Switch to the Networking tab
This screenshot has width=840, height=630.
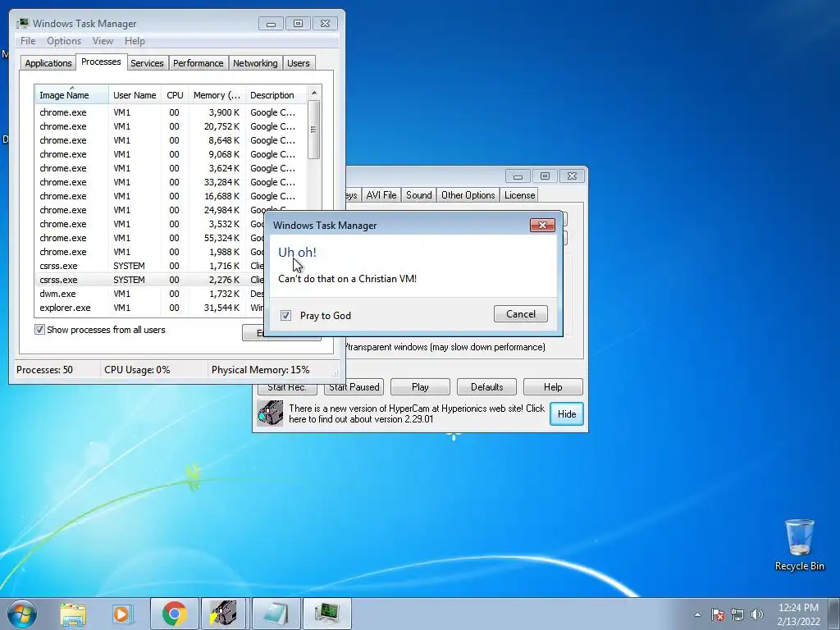255,63
